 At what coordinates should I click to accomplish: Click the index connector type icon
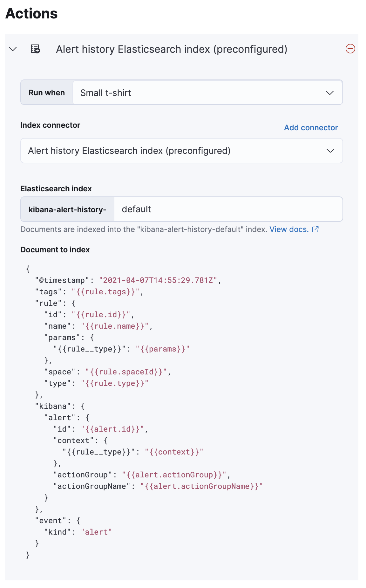[35, 49]
